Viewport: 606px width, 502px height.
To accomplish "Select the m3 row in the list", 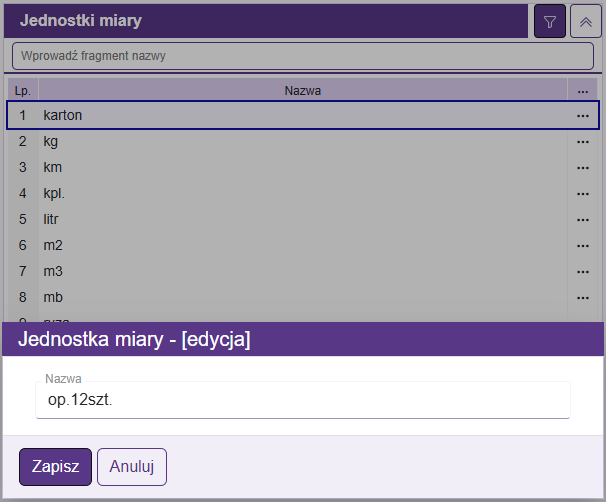I will coord(300,272).
